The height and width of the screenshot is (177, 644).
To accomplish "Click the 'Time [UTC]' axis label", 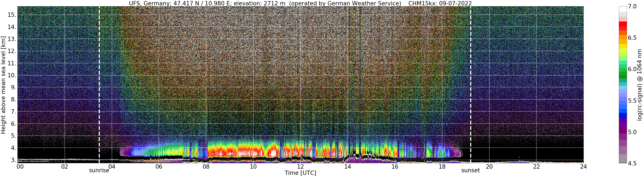I will click(x=300, y=173).
